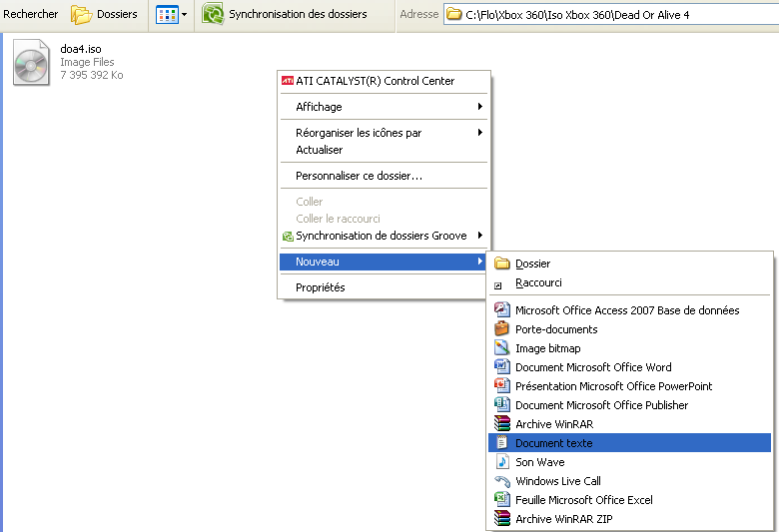The image size is (779, 532).
Task: Click the Windows Live Call phone icon
Action: point(502,481)
